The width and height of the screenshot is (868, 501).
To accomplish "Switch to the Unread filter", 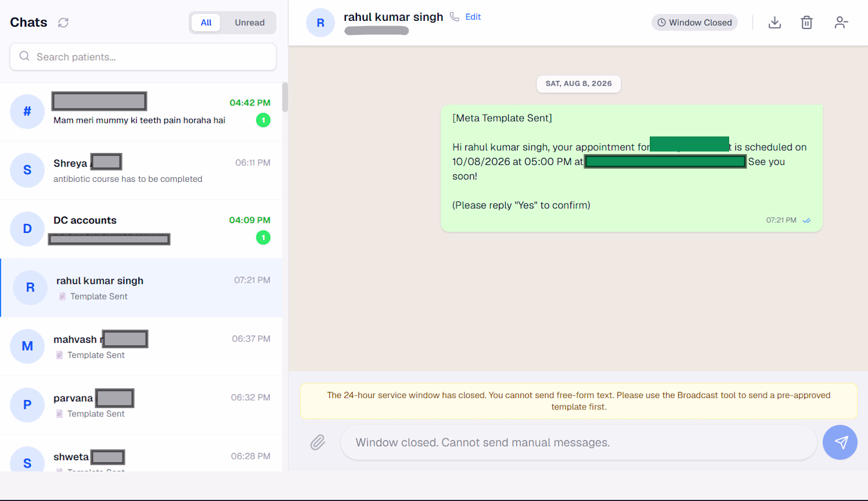I will [249, 23].
